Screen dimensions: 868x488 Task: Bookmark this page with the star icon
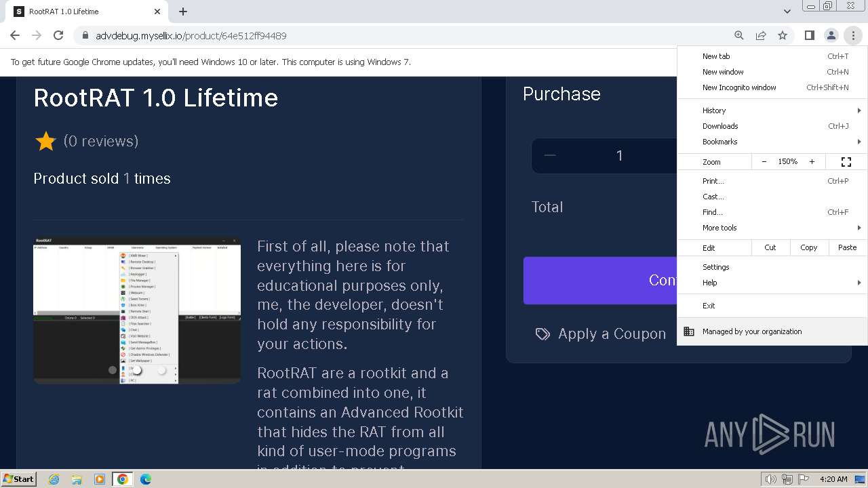point(783,35)
